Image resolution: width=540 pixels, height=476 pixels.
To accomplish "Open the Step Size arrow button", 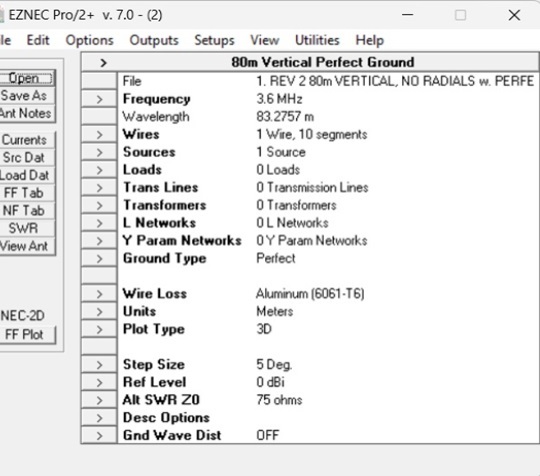I will pos(99,365).
